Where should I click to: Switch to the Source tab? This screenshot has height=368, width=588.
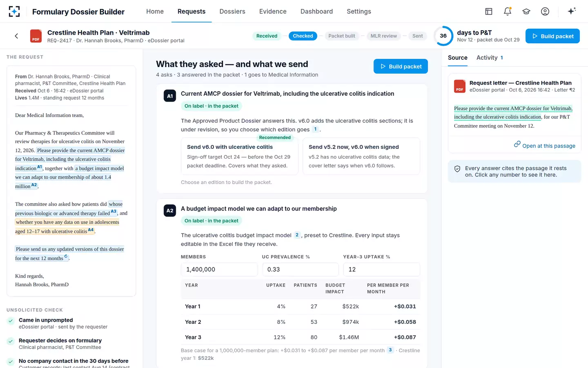point(458,58)
